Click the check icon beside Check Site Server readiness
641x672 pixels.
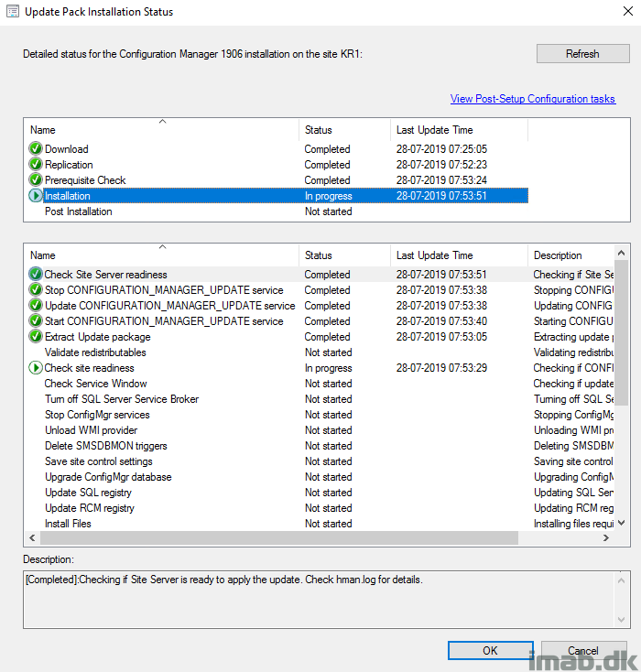click(36, 274)
